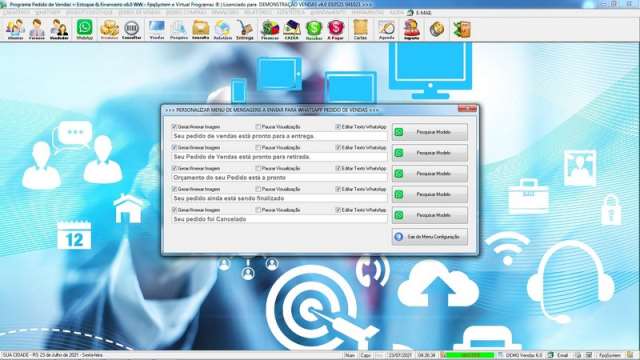The image size is (640, 360).
Task: Open the Clientes toolbar icon
Action: [x=16, y=29]
